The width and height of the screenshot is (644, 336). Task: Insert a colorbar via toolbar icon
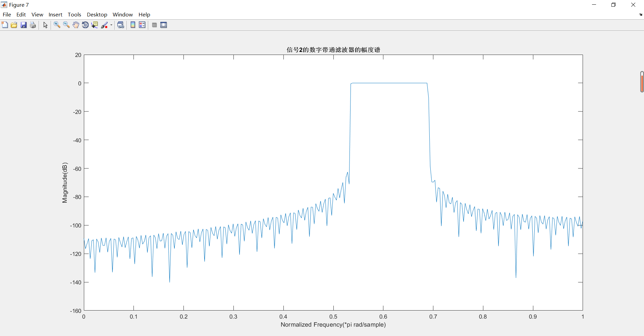[x=133, y=25]
